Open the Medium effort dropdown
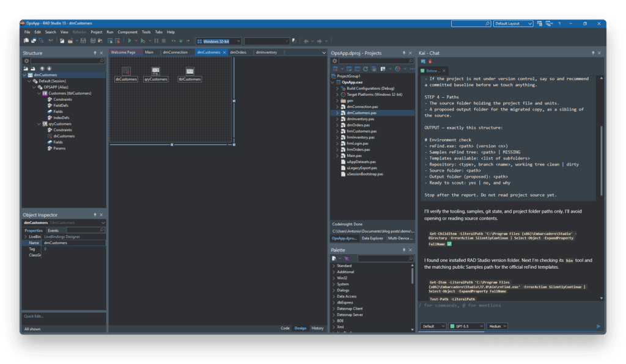Viewport: 626px width, 364px height. [497, 326]
